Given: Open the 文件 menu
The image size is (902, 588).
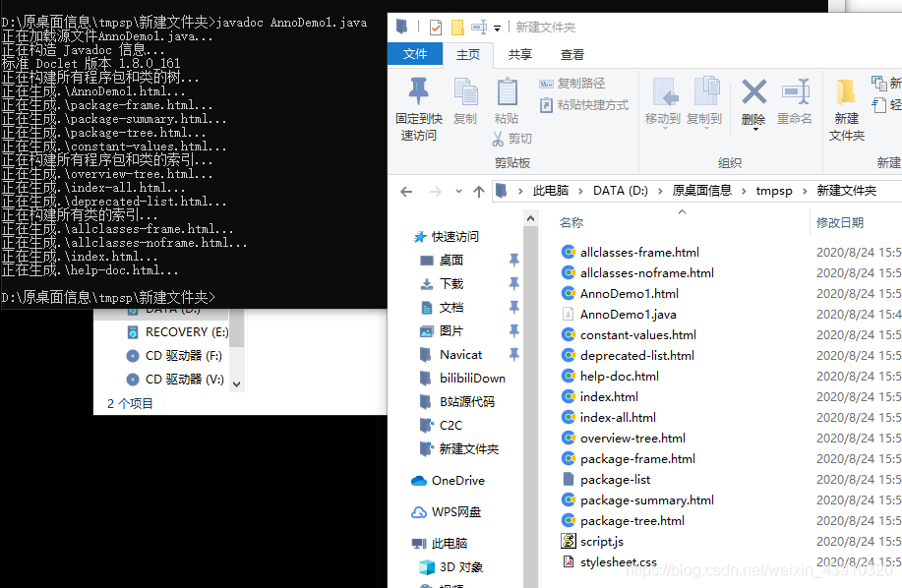Looking at the screenshot, I should pos(415,55).
